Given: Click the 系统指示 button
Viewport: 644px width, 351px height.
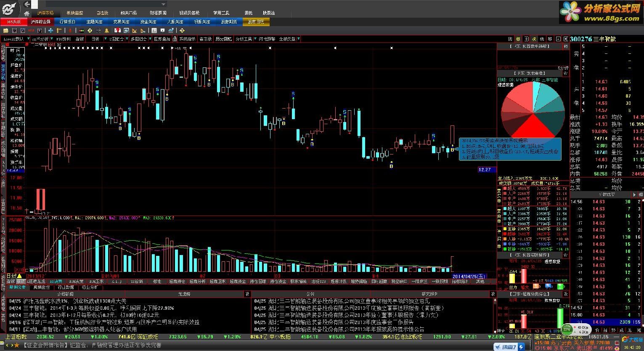Looking at the screenshot, I should point(187,39).
